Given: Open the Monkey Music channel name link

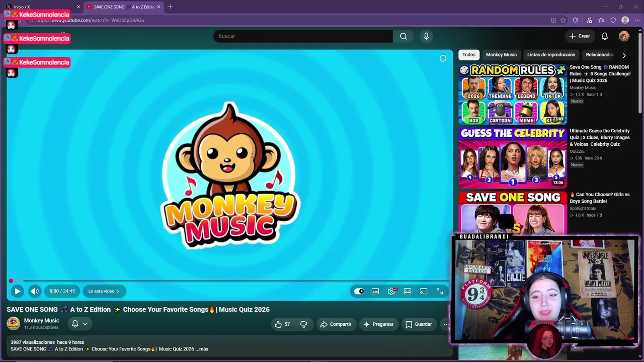Looking at the screenshot, I should pyautogui.click(x=41, y=320).
